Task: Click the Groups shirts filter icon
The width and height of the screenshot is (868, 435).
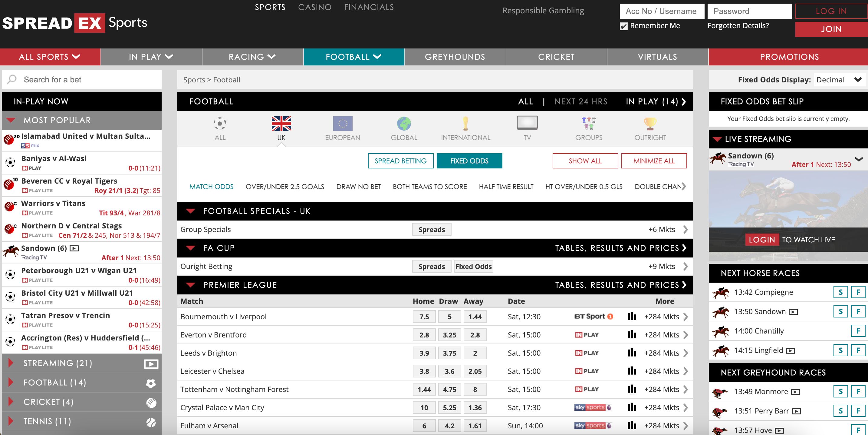Action: (588, 124)
